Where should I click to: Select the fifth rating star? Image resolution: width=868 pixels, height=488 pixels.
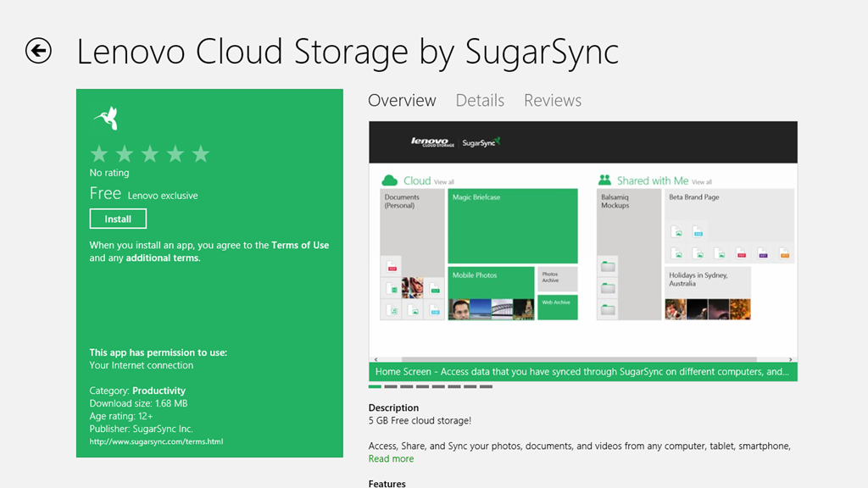(x=201, y=153)
